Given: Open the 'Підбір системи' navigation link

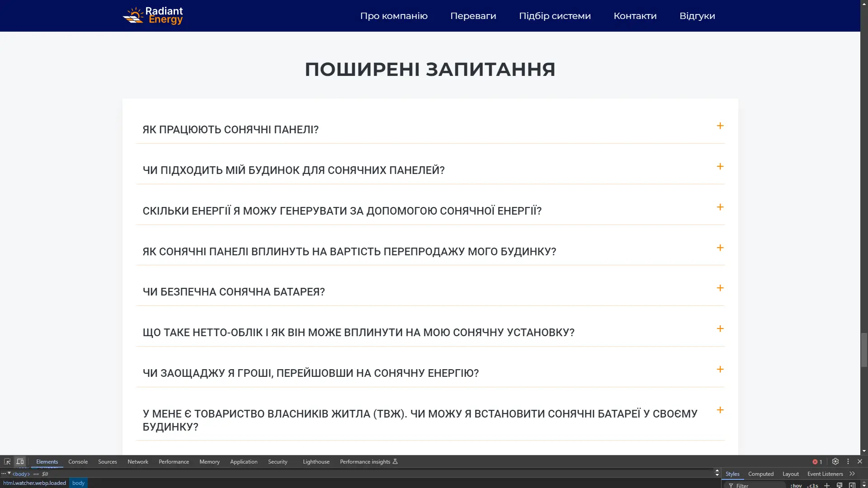Looking at the screenshot, I should (555, 16).
